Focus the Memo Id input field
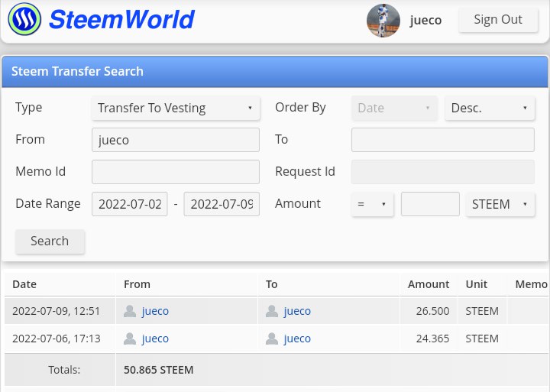 pos(176,172)
